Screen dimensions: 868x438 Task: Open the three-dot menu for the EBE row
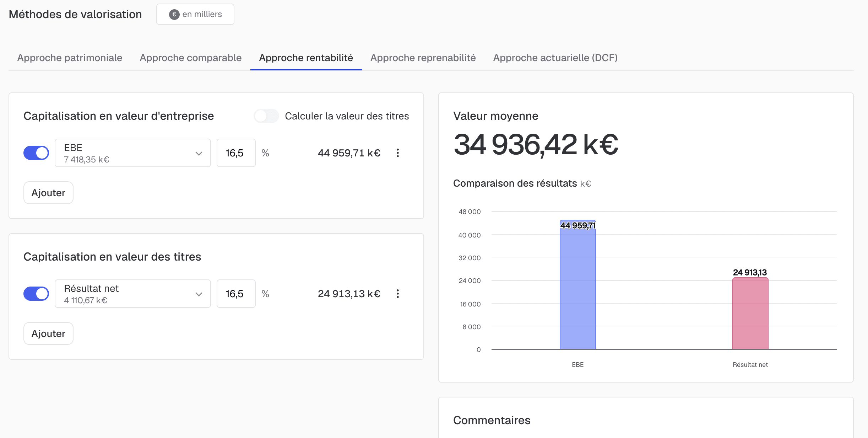(398, 153)
